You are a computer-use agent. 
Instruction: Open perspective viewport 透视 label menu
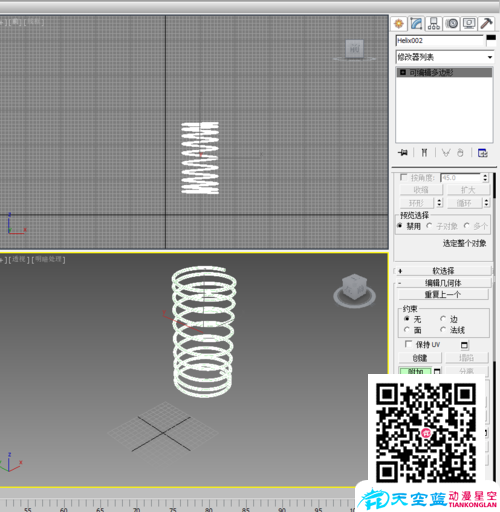[19, 259]
